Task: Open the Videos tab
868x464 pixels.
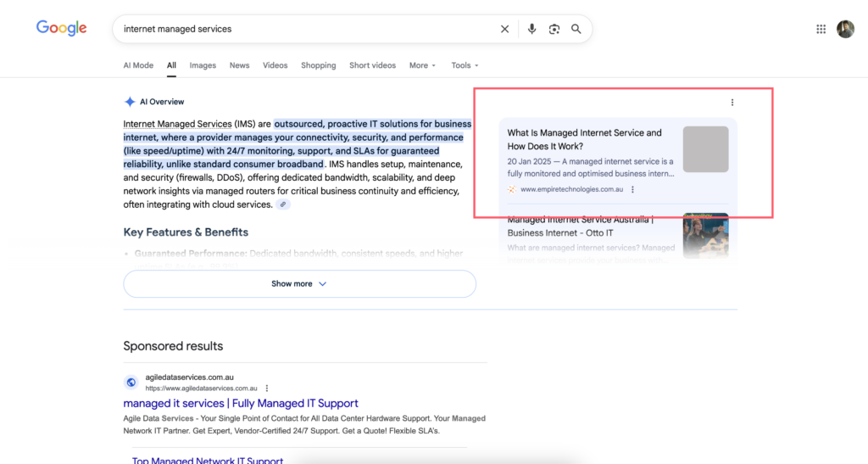Action: pos(275,65)
